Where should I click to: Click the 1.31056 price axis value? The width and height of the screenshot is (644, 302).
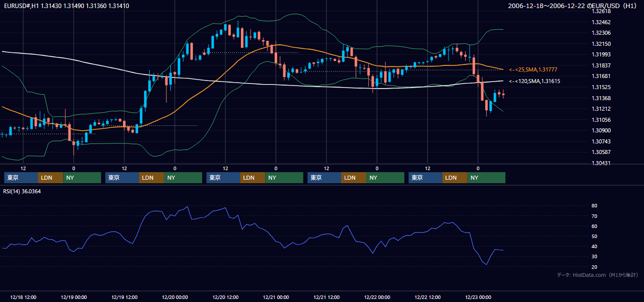tap(601, 120)
